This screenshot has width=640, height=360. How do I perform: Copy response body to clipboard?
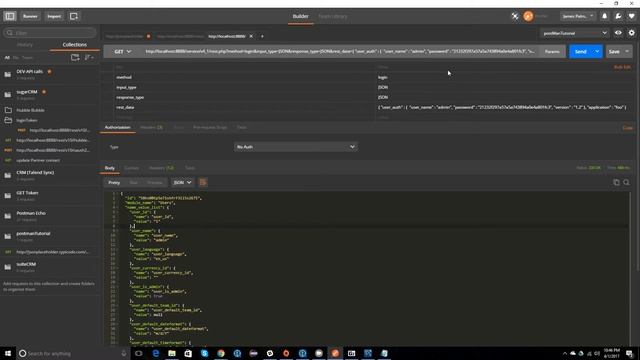(616, 182)
